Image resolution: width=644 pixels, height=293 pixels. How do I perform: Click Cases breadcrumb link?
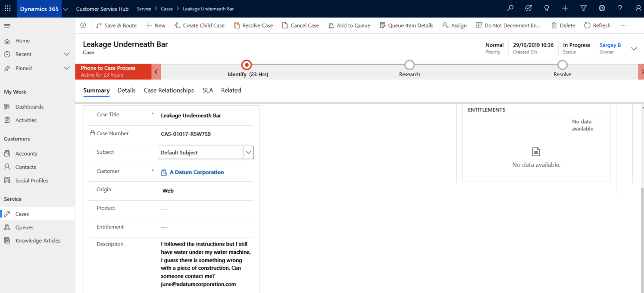click(167, 9)
